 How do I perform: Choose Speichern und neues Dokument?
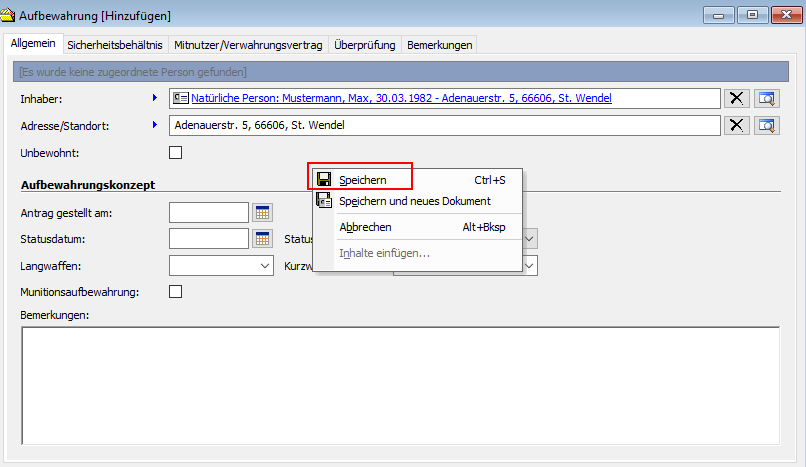point(414,201)
